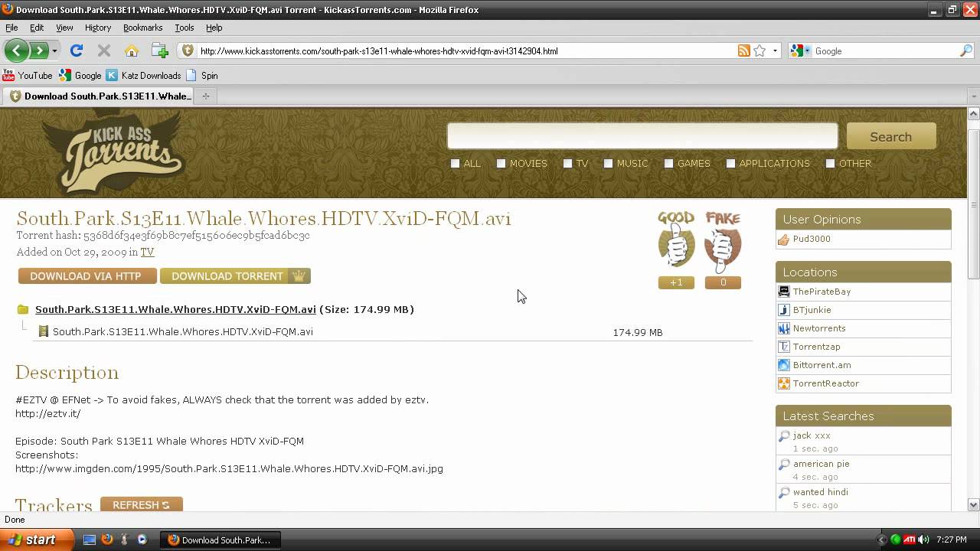This screenshot has width=980, height=551.
Task: Open the Tools menu
Action: 185,28
